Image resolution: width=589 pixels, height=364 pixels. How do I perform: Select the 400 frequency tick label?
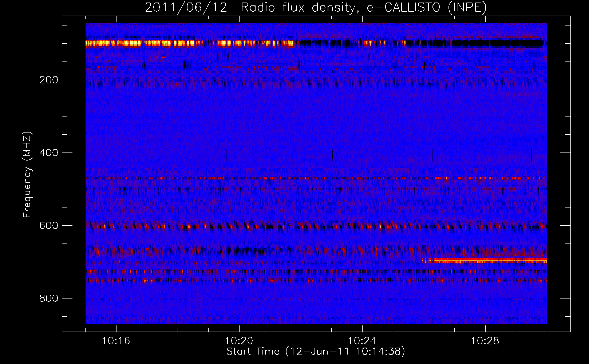coord(49,153)
